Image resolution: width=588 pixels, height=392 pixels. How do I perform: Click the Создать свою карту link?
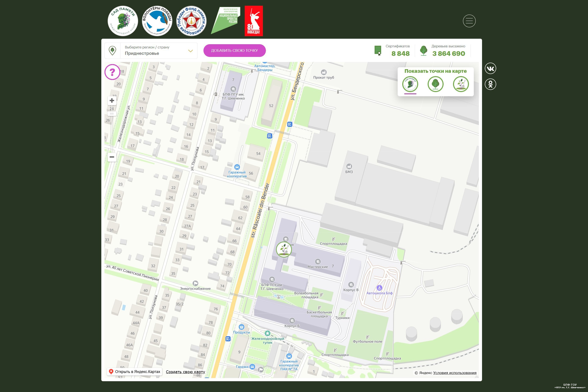(x=185, y=372)
